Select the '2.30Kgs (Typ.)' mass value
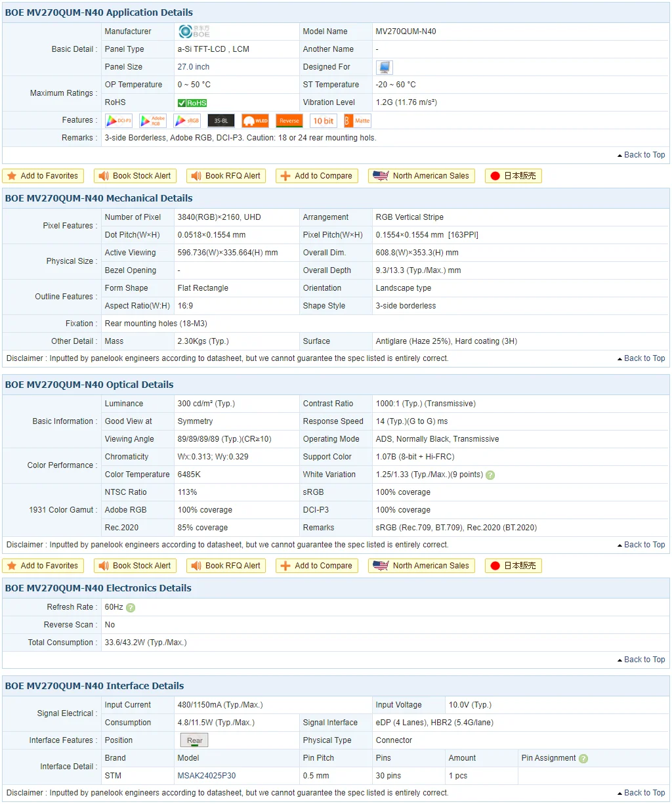 [203, 341]
